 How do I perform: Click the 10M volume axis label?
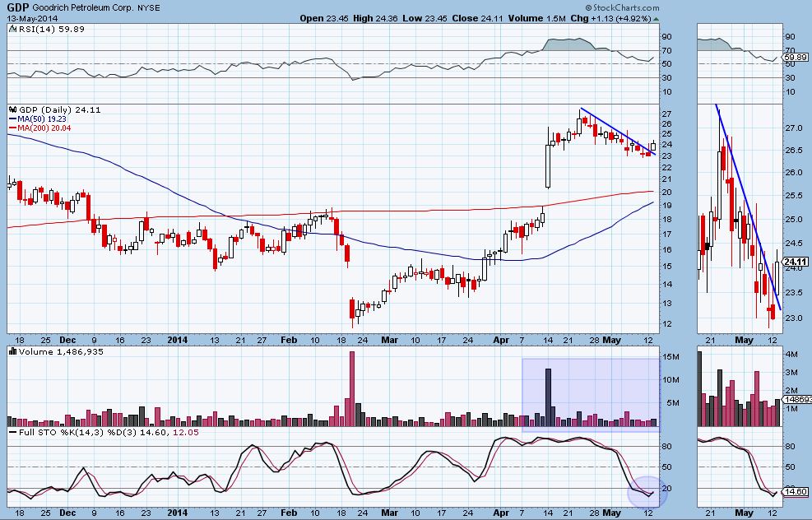pos(670,379)
